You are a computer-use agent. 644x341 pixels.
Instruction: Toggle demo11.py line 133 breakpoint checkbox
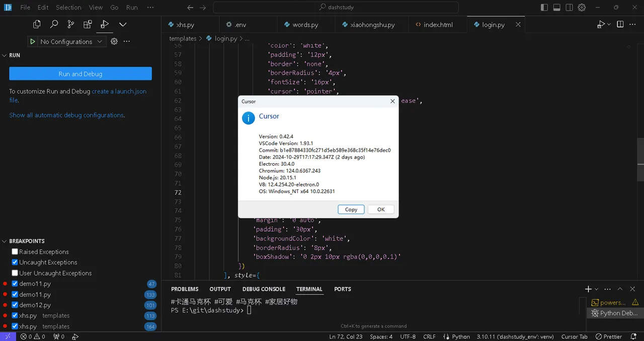pos(15,294)
